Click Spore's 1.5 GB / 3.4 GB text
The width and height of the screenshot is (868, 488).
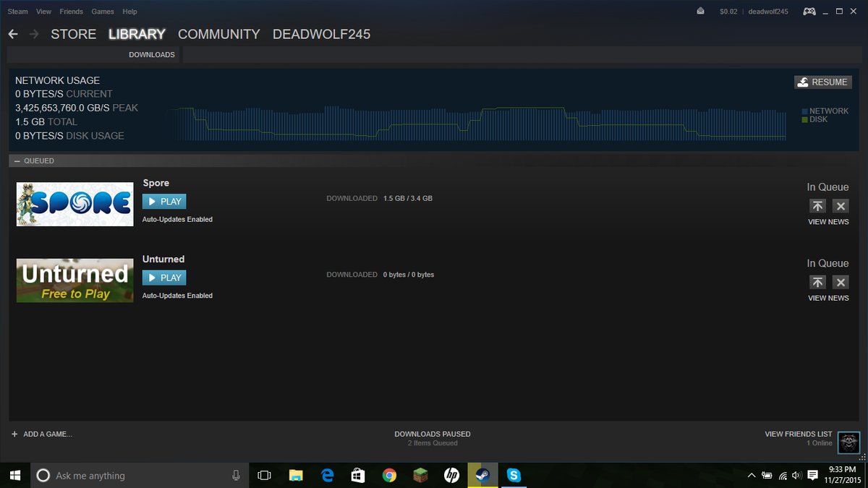click(408, 198)
